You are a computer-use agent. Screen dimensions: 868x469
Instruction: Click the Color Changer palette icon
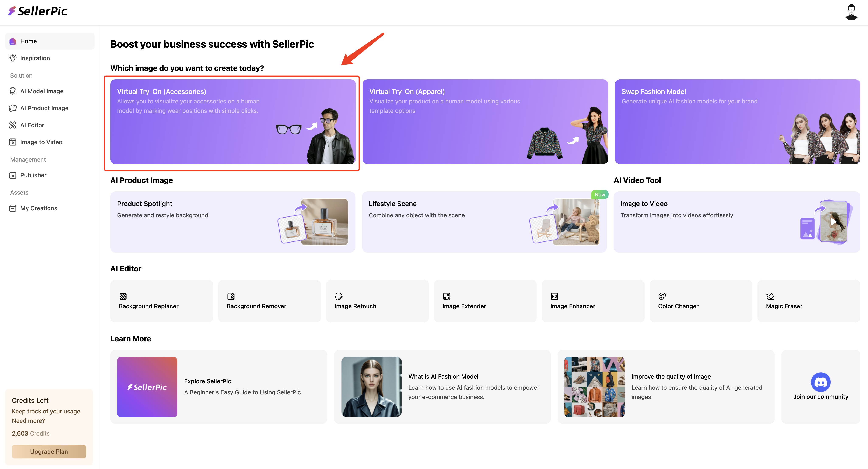click(x=662, y=296)
